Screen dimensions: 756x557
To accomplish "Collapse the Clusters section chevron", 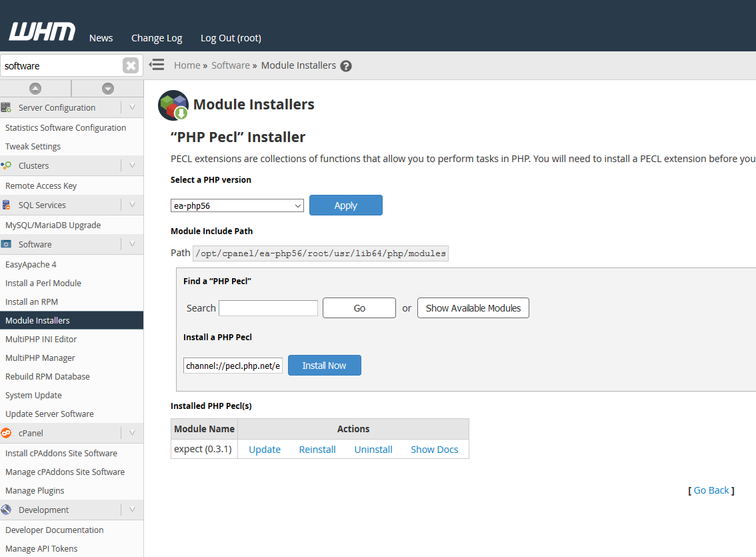I will point(132,165).
